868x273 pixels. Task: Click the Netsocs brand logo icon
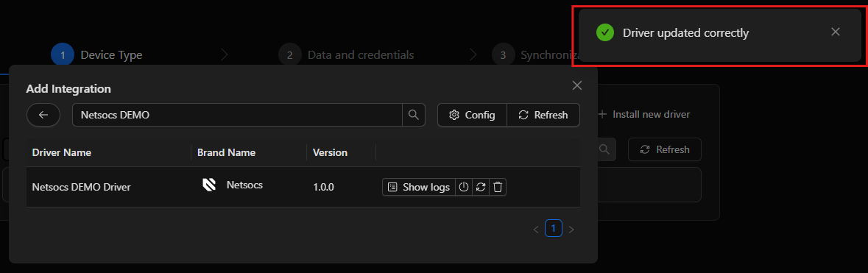tap(209, 185)
